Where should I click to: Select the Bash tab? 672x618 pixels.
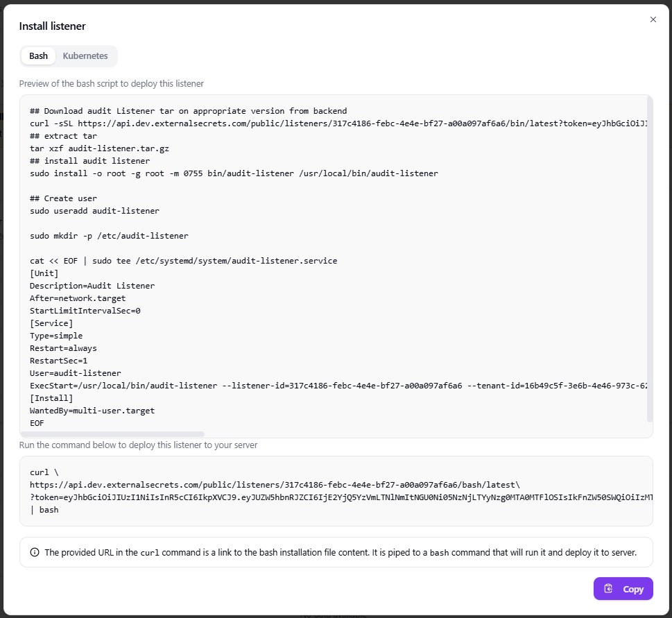pyautogui.click(x=38, y=56)
